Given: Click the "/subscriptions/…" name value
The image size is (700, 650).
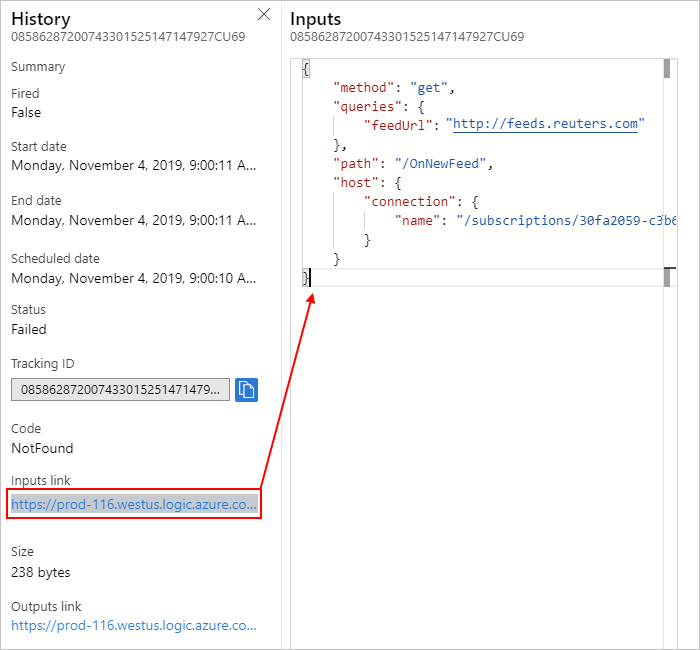Looking at the screenshot, I should tap(565, 220).
